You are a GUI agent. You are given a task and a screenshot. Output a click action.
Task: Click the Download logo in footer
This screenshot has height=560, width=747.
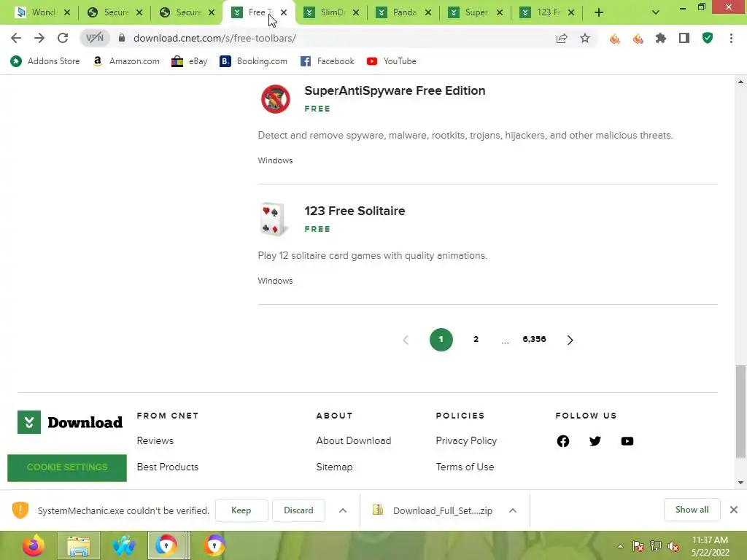[70, 422]
